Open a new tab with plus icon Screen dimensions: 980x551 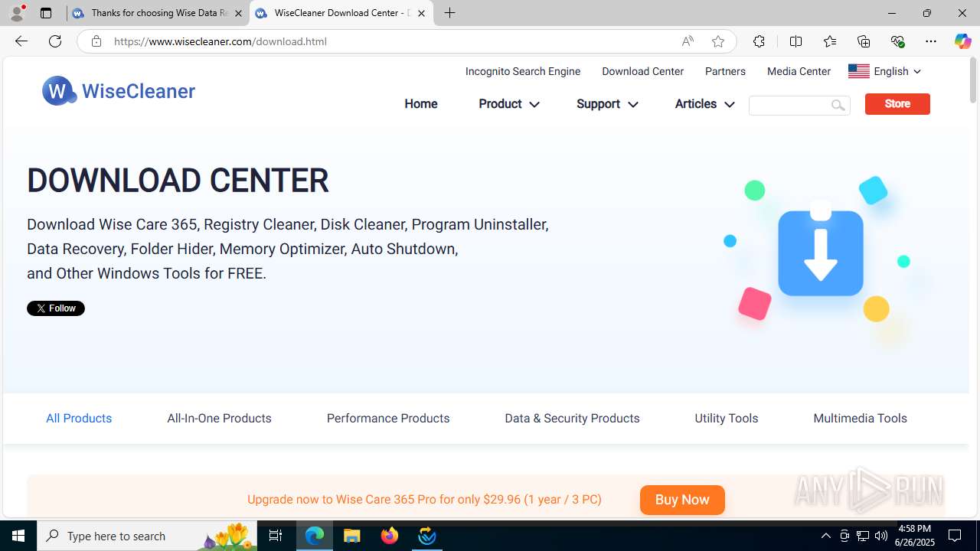[x=449, y=13]
